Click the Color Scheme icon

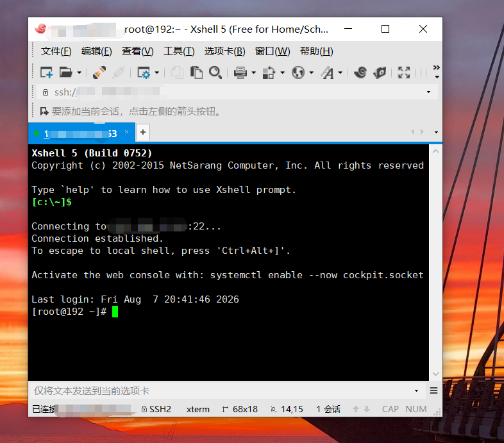coord(269,72)
